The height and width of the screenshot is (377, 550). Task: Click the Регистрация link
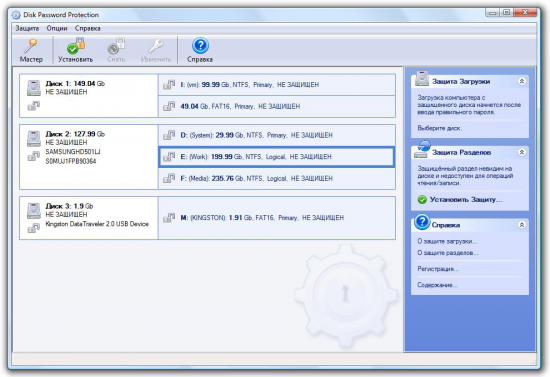(x=438, y=269)
